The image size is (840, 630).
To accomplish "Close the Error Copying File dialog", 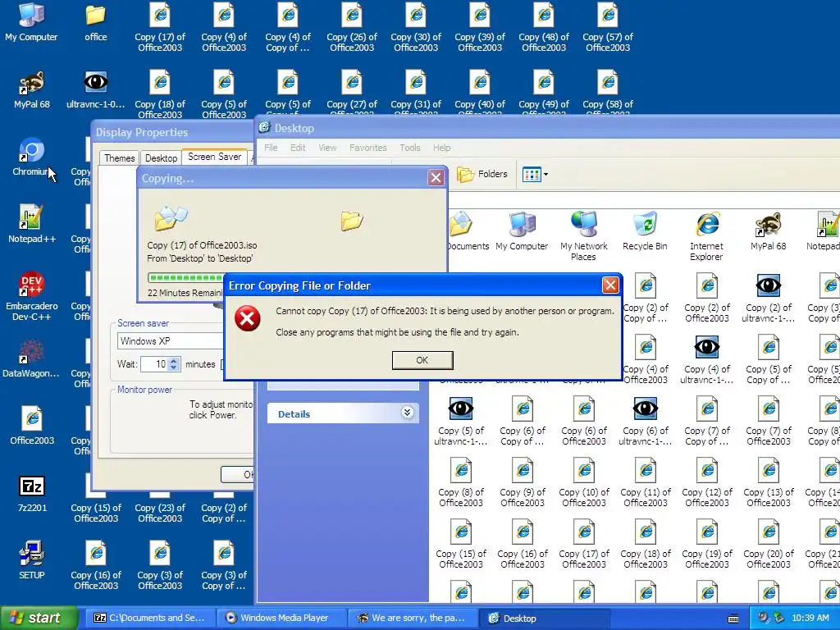I will tap(610, 285).
